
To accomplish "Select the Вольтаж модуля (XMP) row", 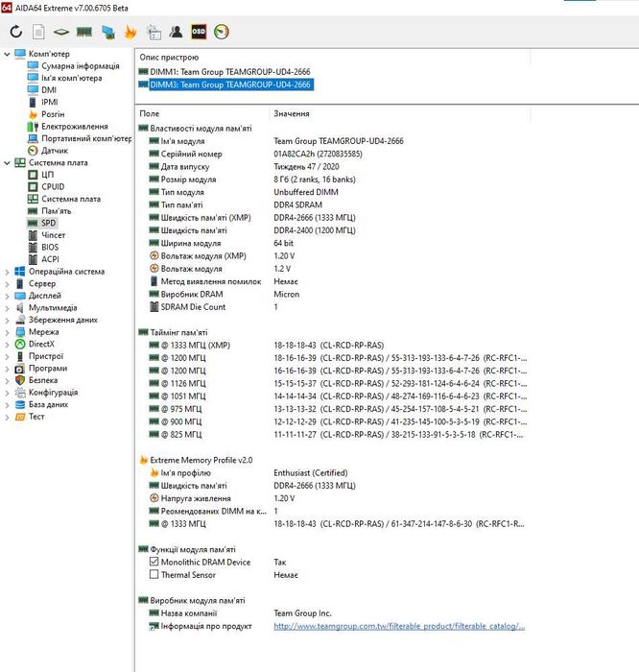I will point(334,256).
